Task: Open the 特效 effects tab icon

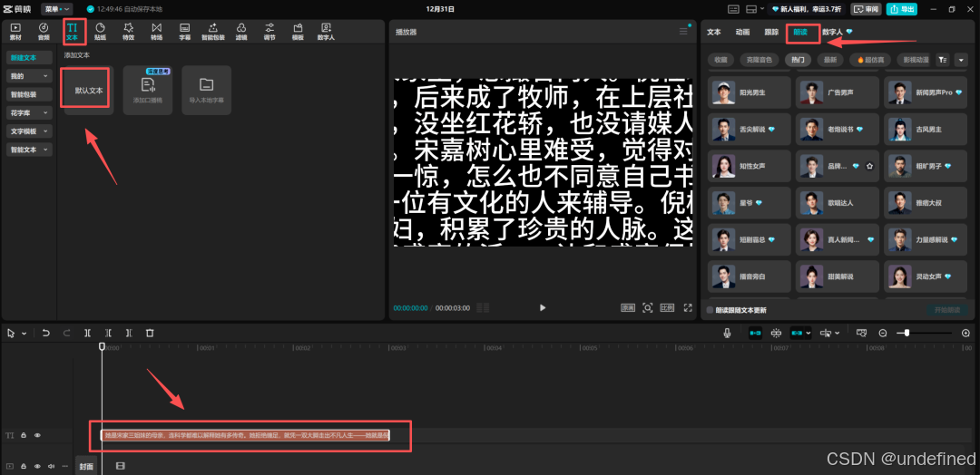Action: tap(128, 32)
